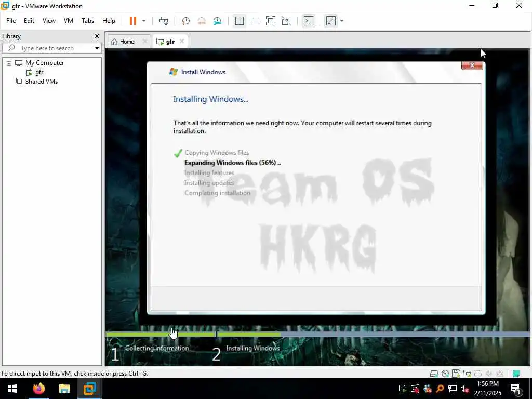Open the VMware message log icon in status bar
Viewport: 532px width, 399px height.
[x=516, y=374]
